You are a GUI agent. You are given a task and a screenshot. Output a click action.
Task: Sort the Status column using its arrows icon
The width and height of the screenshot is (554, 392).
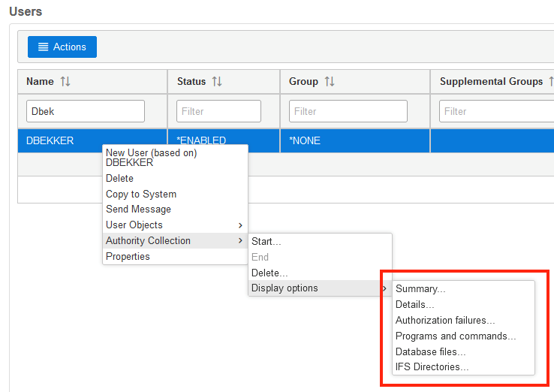tap(217, 81)
